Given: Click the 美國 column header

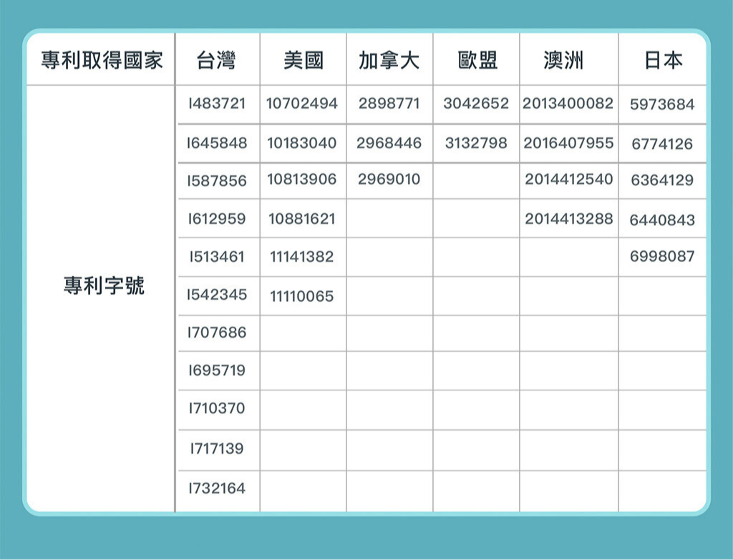Looking at the screenshot, I should (x=303, y=61).
